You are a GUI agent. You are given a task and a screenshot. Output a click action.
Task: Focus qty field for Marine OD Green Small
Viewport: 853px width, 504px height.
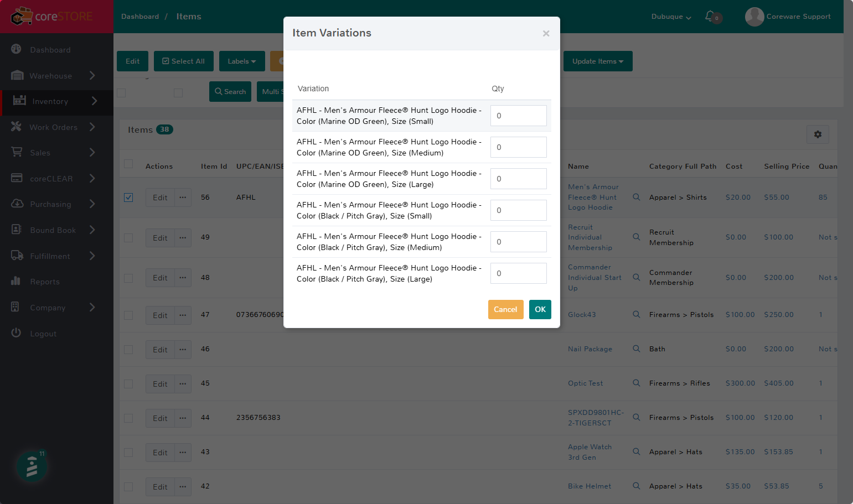(519, 116)
